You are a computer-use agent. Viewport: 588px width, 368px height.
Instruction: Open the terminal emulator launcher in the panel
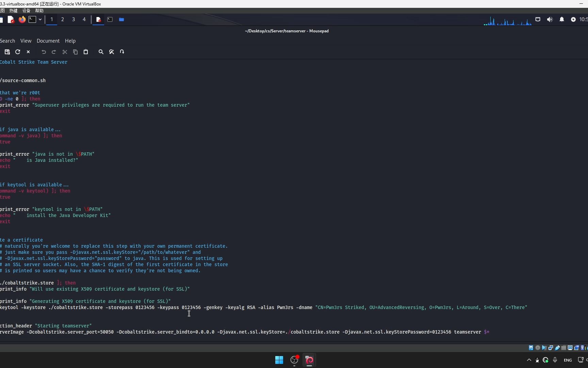pyautogui.click(x=32, y=19)
